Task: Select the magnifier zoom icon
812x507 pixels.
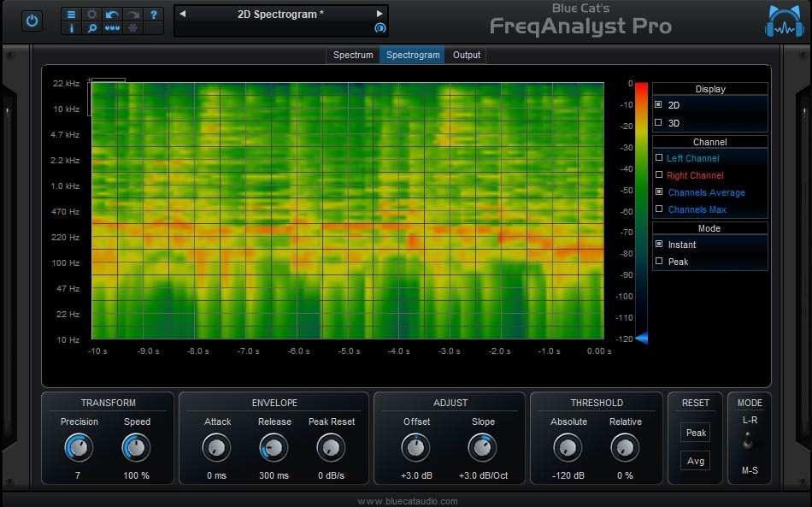Action: point(91,28)
